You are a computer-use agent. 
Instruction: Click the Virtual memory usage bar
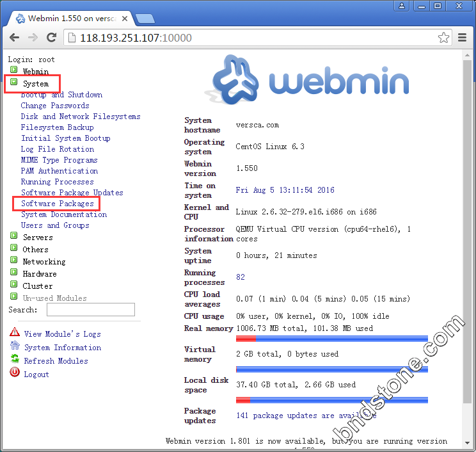(x=332, y=369)
